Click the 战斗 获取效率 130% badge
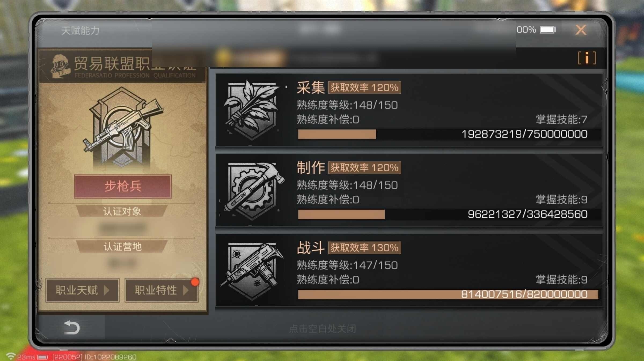The image size is (644, 361). [x=364, y=248]
